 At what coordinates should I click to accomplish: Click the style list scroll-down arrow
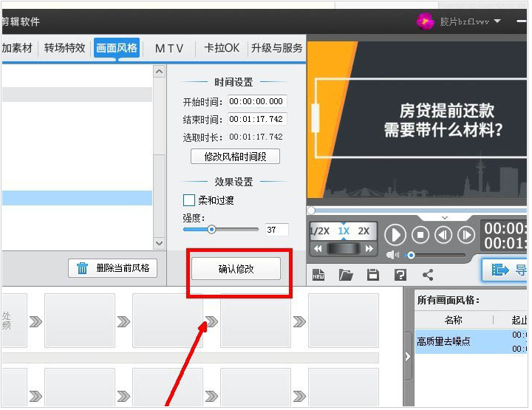pyautogui.click(x=159, y=243)
